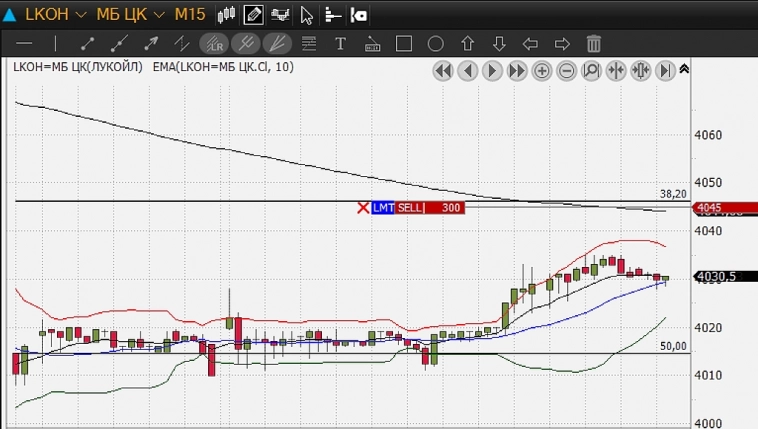Choose the rectangle shape tool
The image size is (758, 429).
point(404,44)
